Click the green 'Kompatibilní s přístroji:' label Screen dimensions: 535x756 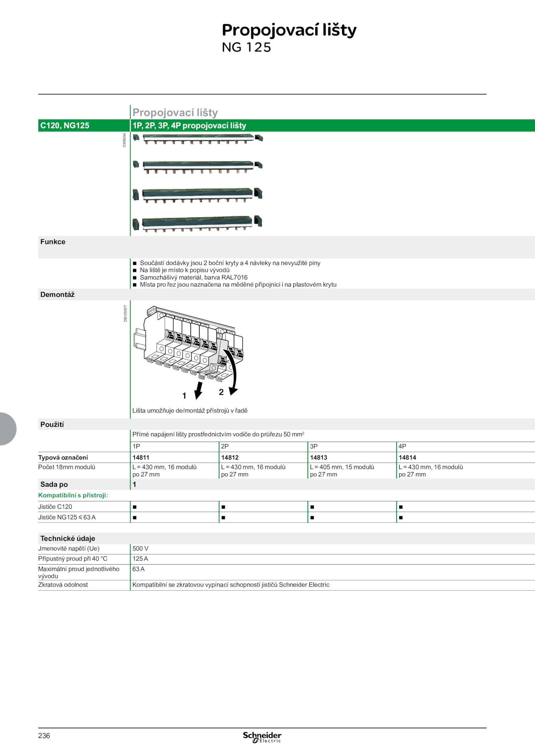[x=73, y=495]
